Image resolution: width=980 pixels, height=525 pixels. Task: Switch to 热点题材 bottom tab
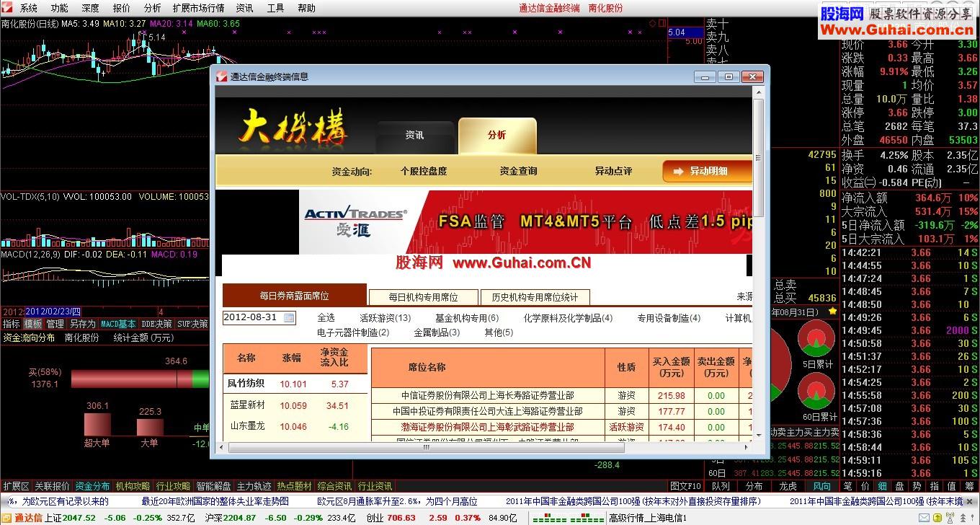pos(294,486)
